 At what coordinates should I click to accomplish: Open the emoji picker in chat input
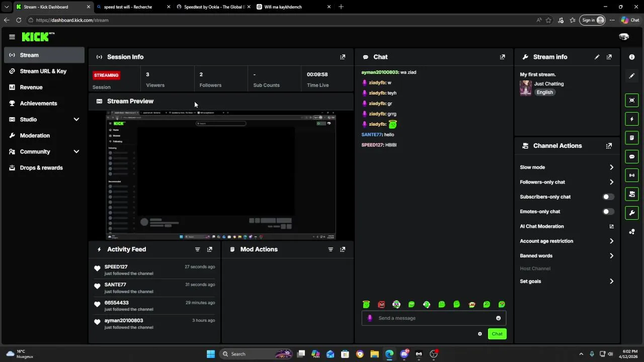pyautogui.click(x=499, y=318)
